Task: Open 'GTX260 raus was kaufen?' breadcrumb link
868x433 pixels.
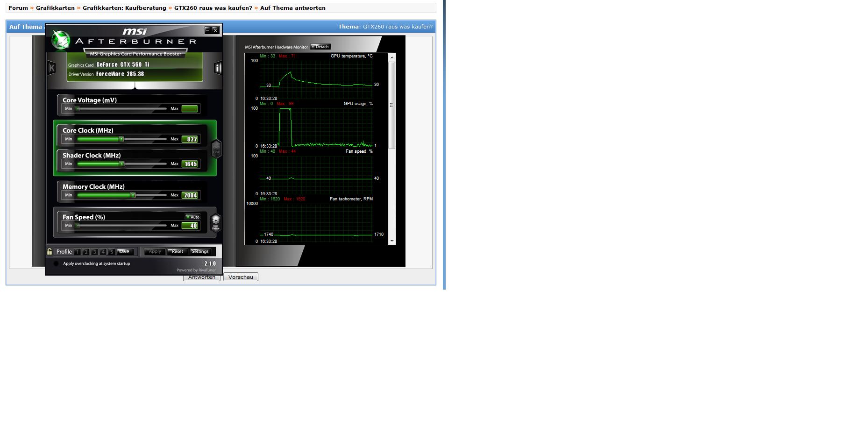Action: pyautogui.click(x=213, y=8)
